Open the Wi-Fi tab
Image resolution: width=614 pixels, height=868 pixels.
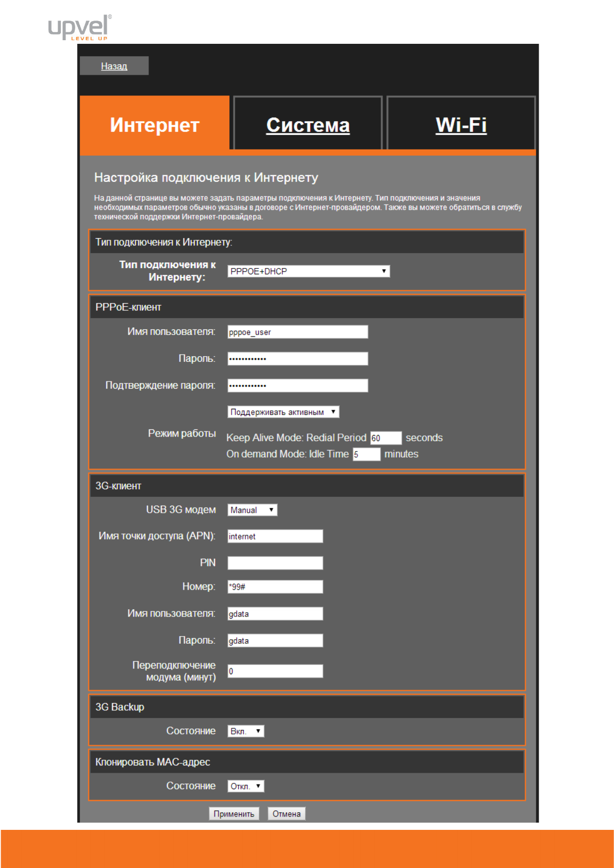click(x=461, y=125)
